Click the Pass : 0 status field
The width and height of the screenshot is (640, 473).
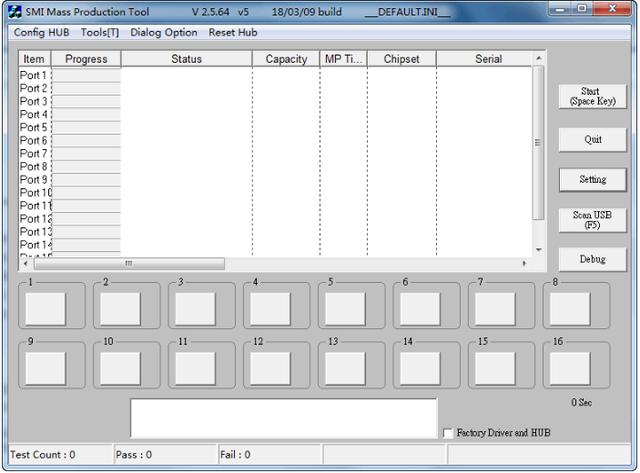click(165, 454)
